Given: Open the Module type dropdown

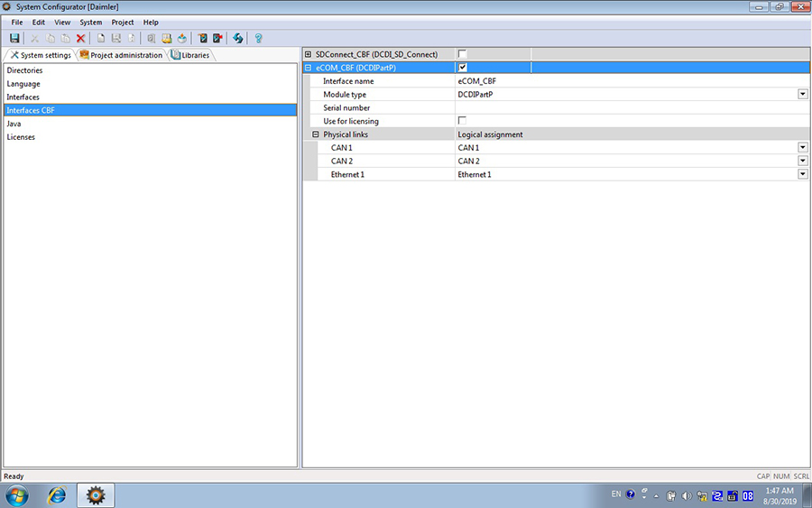Looking at the screenshot, I should coord(802,94).
